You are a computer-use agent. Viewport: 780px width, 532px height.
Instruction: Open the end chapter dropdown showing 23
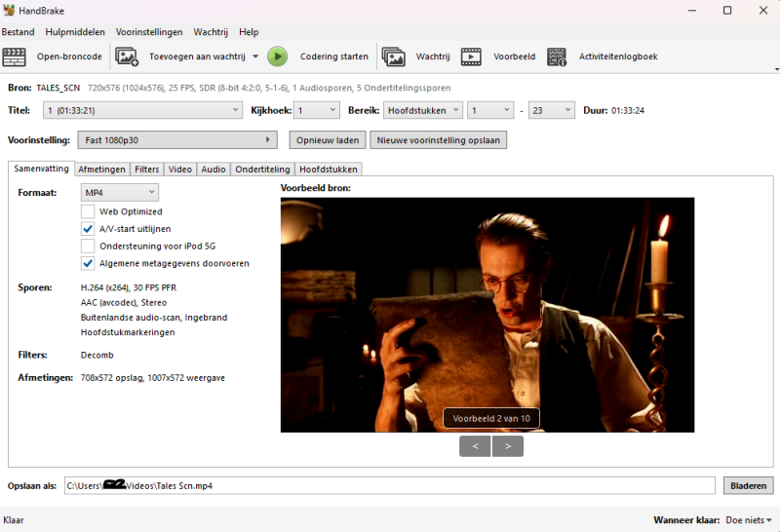click(551, 110)
